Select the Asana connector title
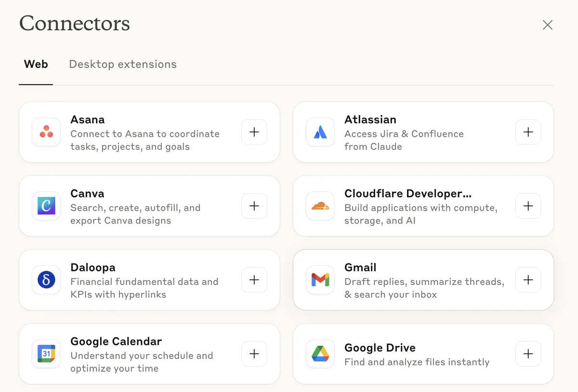This screenshot has height=392, width=578. 88,119
